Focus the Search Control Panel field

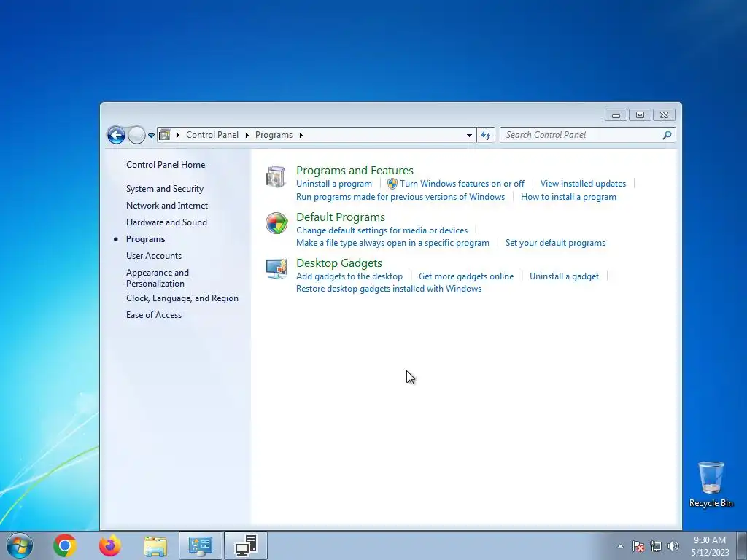pyautogui.click(x=587, y=135)
